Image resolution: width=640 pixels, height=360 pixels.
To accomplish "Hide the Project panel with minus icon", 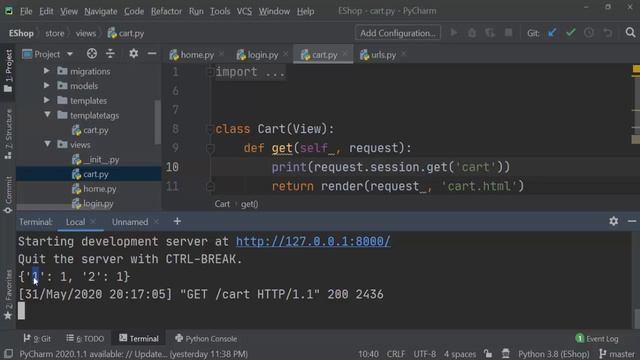I will tap(152, 54).
